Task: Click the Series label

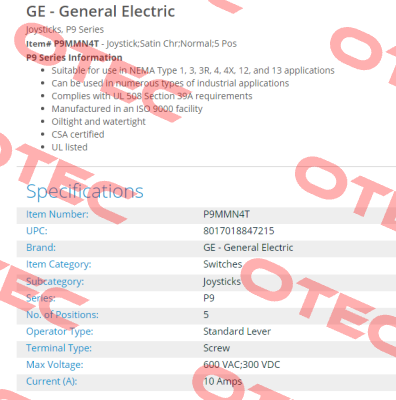Action: pyautogui.click(x=41, y=298)
